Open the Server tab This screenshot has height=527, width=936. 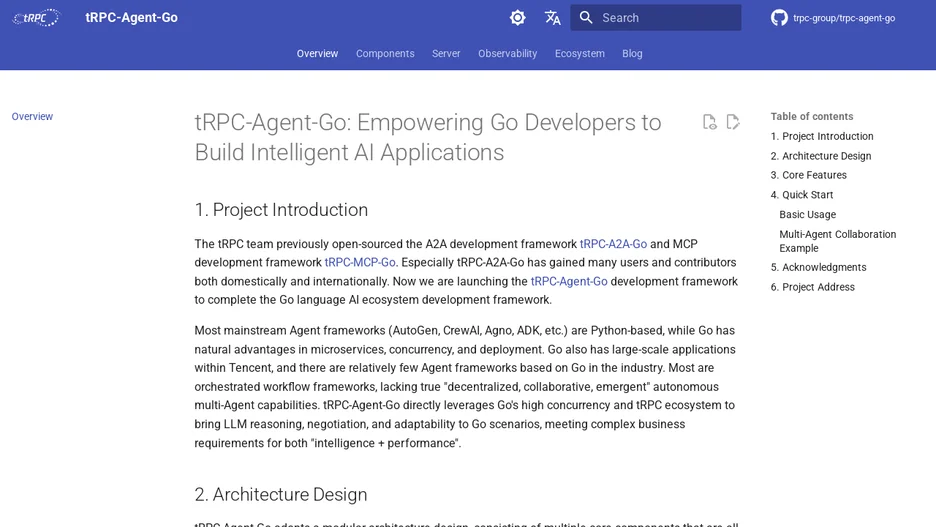[x=446, y=54]
